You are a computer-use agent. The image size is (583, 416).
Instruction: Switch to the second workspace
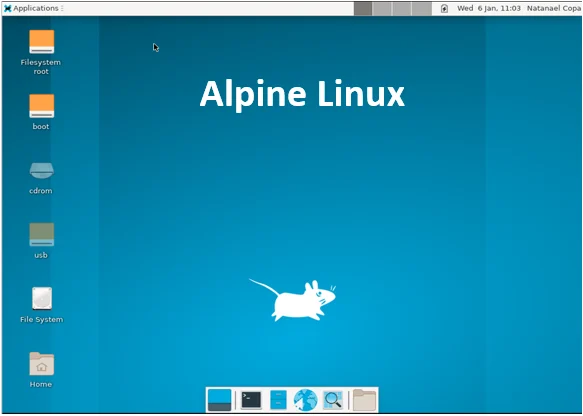[x=383, y=8]
